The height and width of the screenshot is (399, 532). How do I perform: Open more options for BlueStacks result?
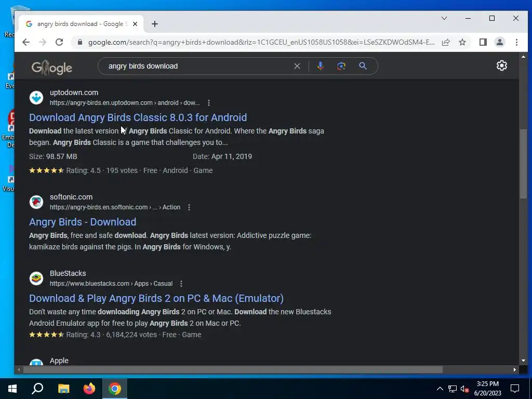[x=181, y=284]
